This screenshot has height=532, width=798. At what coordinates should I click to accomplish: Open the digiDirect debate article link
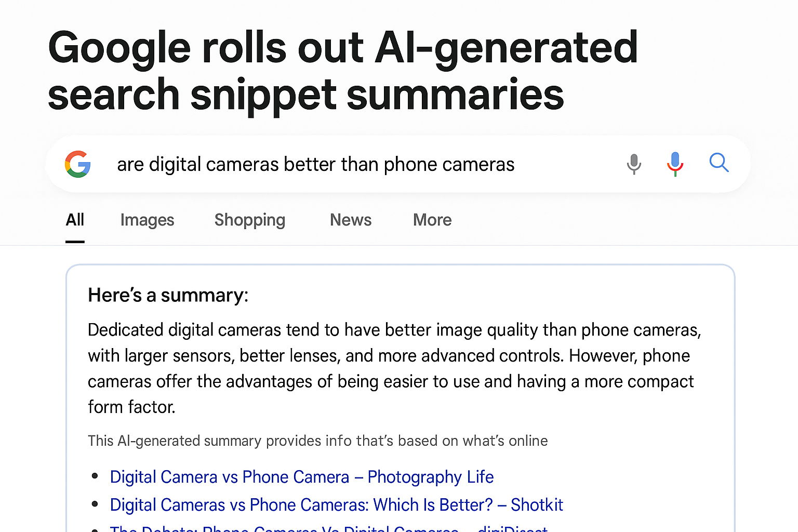tap(328, 529)
